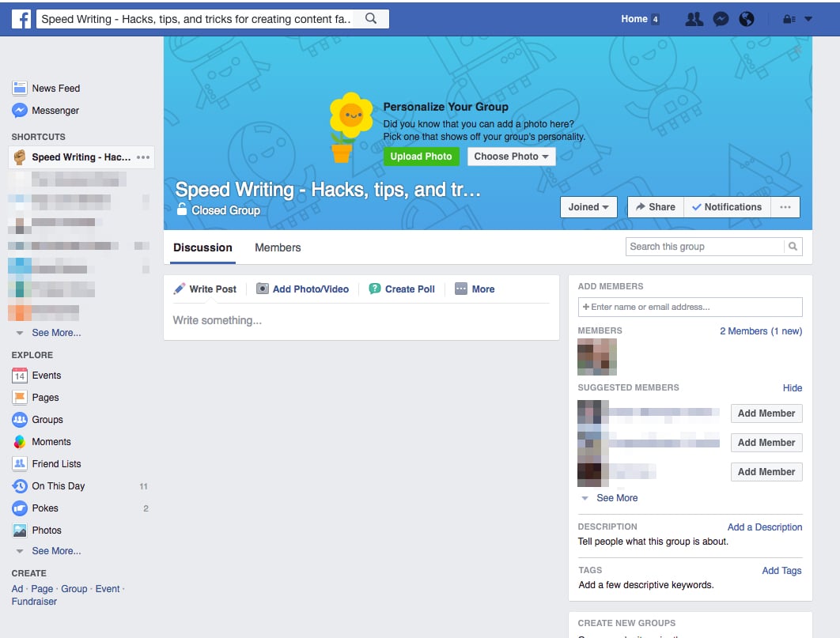Viewport: 840px width, 638px height.
Task: Click the Write something text area
Action: click(361, 321)
